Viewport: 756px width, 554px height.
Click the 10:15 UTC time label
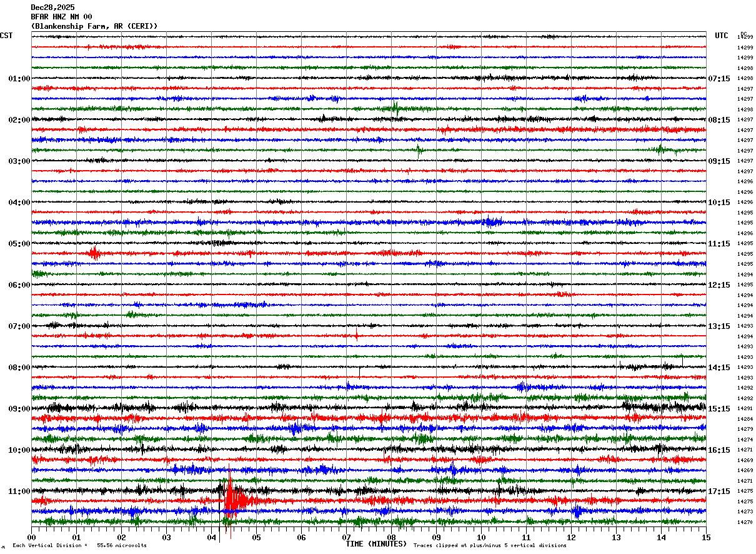[x=719, y=203]
